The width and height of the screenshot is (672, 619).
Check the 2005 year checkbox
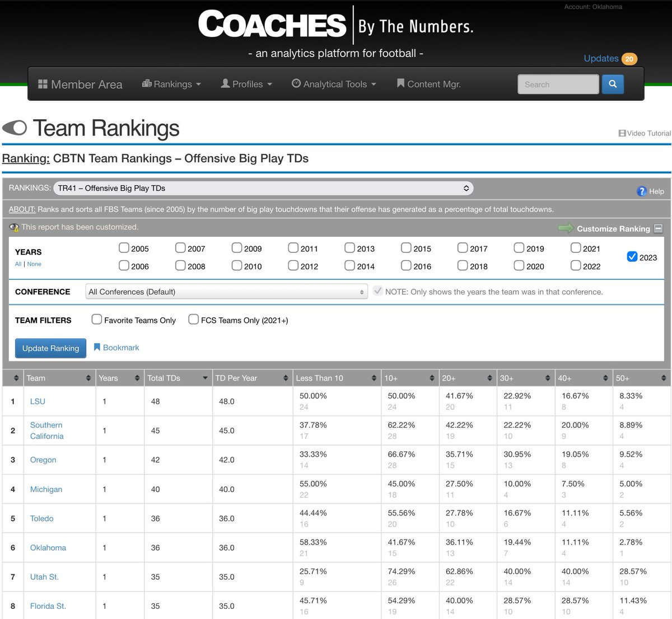124,247
